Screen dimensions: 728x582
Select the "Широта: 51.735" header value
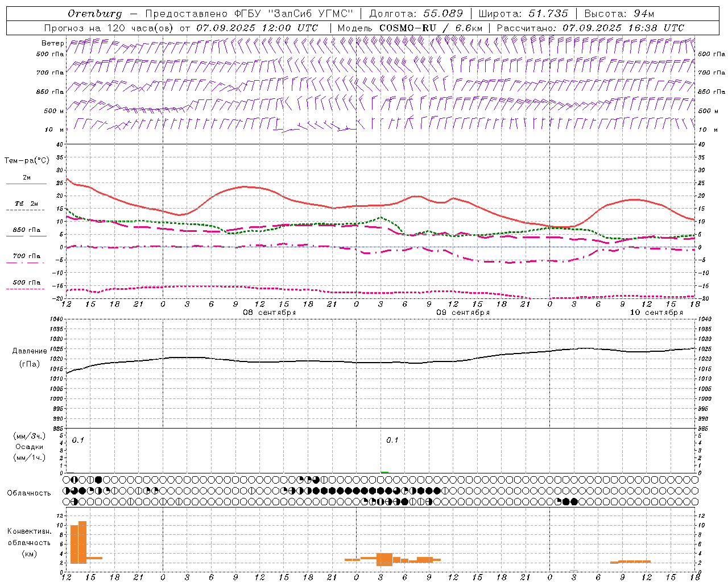[523, 14]
